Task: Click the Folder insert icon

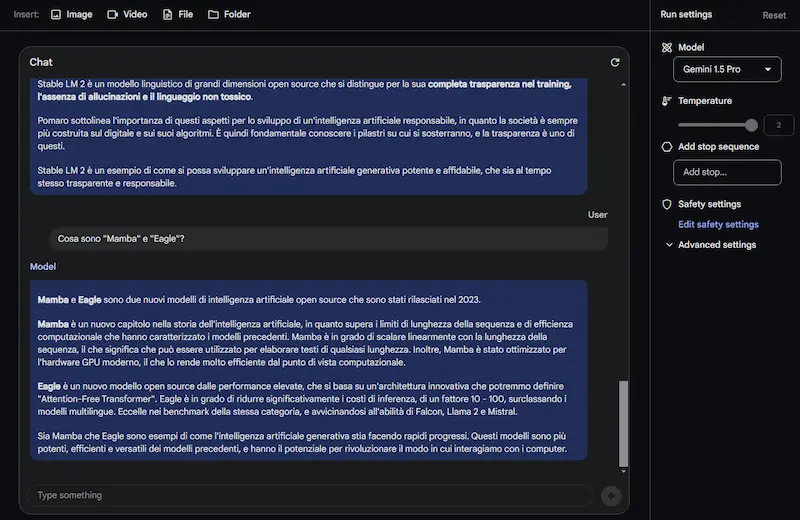Action: 213,14
